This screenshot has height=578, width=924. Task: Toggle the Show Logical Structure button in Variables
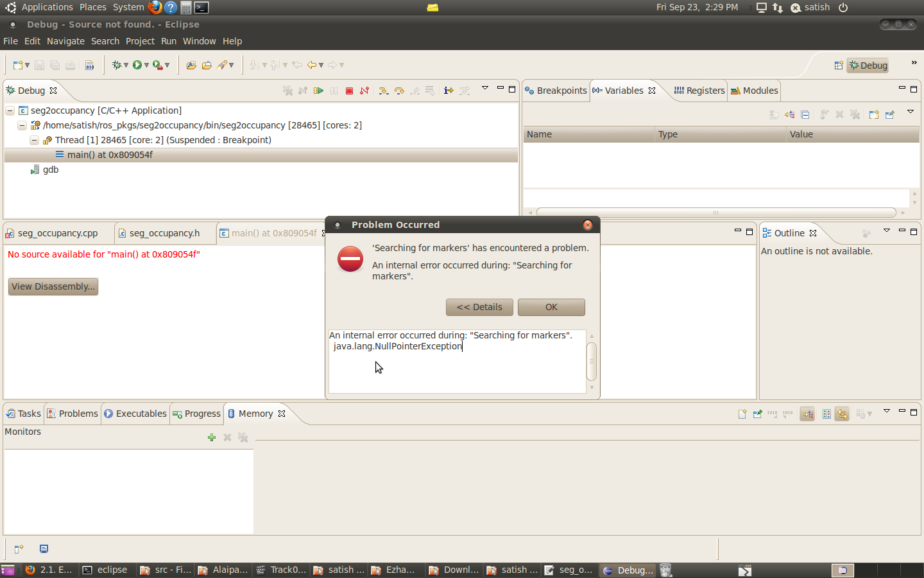pos(790,114)
